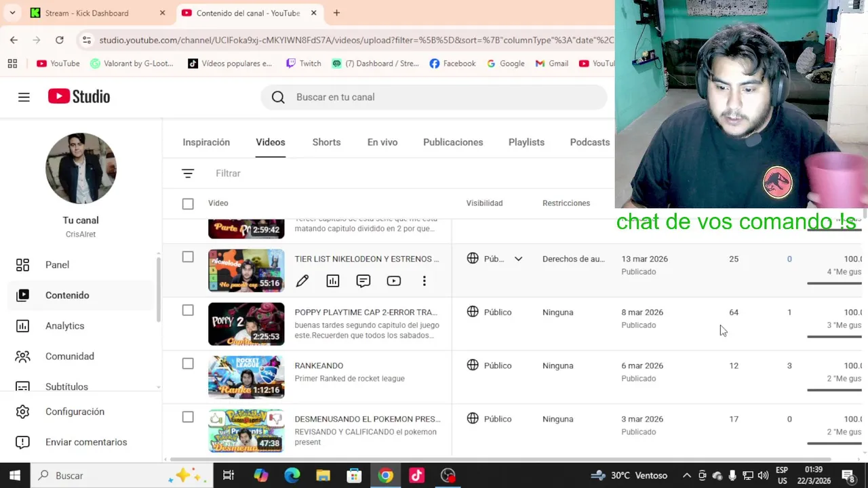Open Task View in Windows taskbar

(229, 475)
